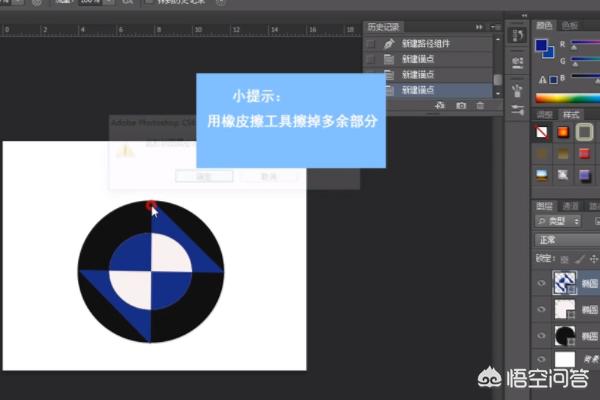Click the History scrollbar up arrow
This screenshot has height=400, width=600.
tap(498, 39)
